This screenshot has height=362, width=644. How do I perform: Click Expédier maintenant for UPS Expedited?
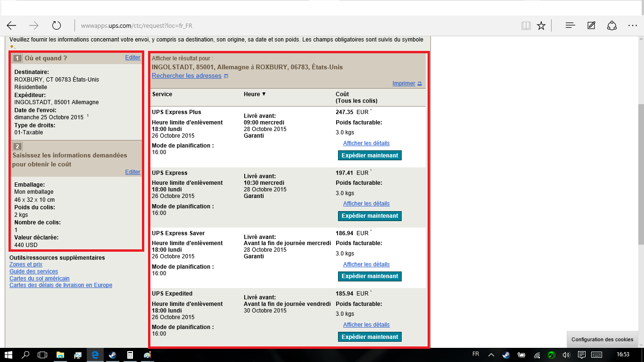(370, 337)
